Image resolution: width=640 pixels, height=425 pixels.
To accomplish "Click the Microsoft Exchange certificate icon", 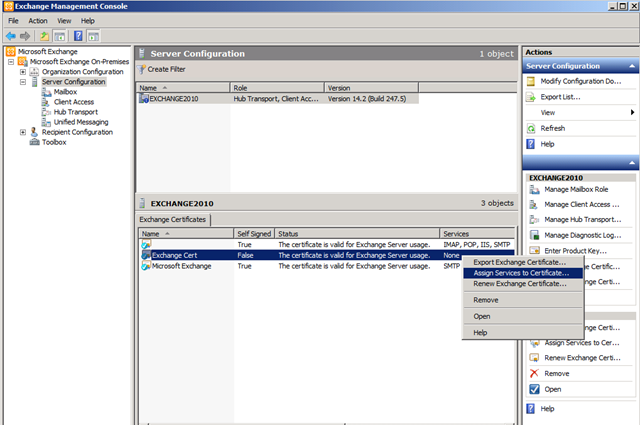I will [146, 266].
